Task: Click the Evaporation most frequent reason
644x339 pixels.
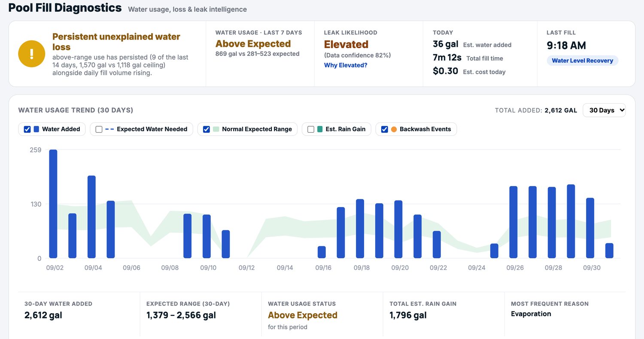Action: point(531,314)
